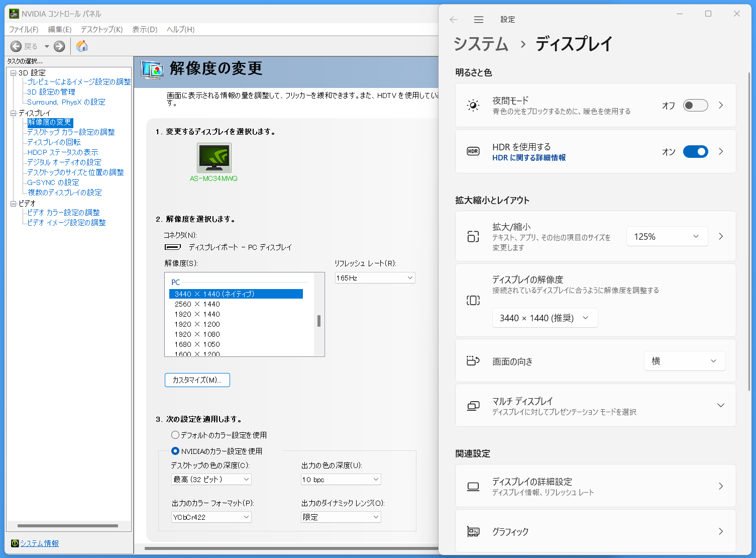Open the 編集(E) menu
Viewport: 756px width, 558px height.
click(x=60, y=29)
